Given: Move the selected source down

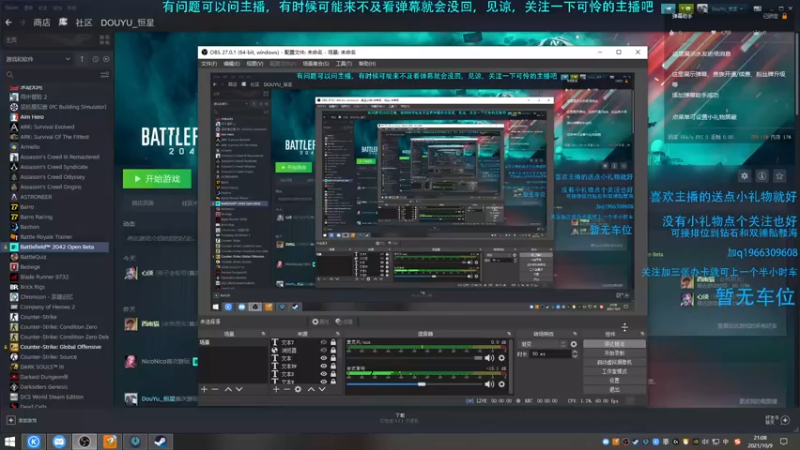Looking at the screenshot, I should (x=322, y=389).
